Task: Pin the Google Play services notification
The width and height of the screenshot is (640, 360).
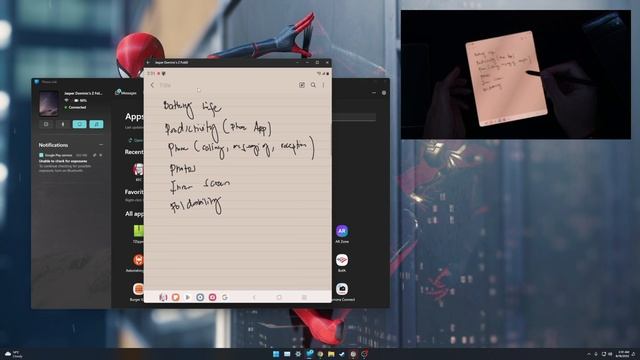Action: 94,155
